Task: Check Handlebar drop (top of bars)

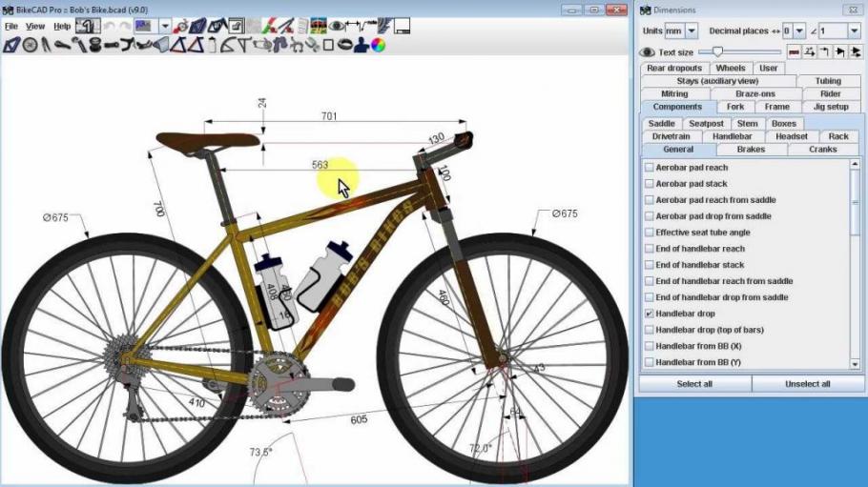Action: [650, 330]
